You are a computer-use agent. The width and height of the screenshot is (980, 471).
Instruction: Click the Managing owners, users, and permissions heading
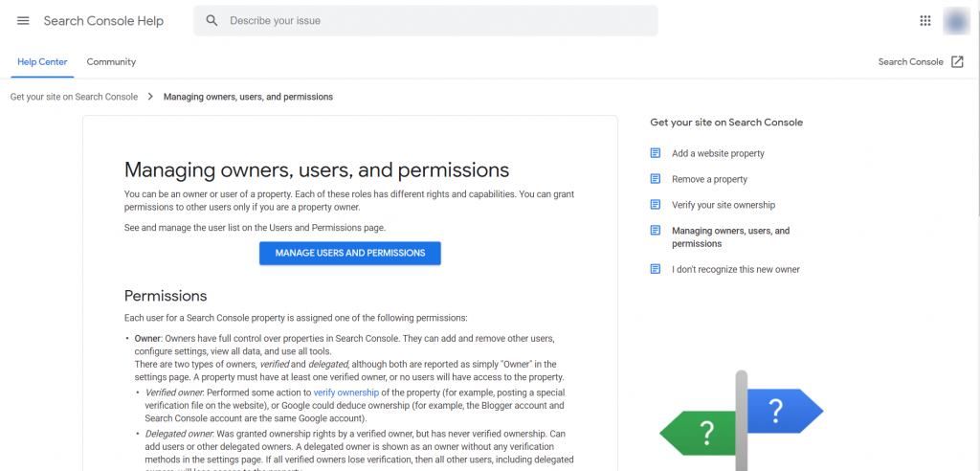click(x=317, y=170)
